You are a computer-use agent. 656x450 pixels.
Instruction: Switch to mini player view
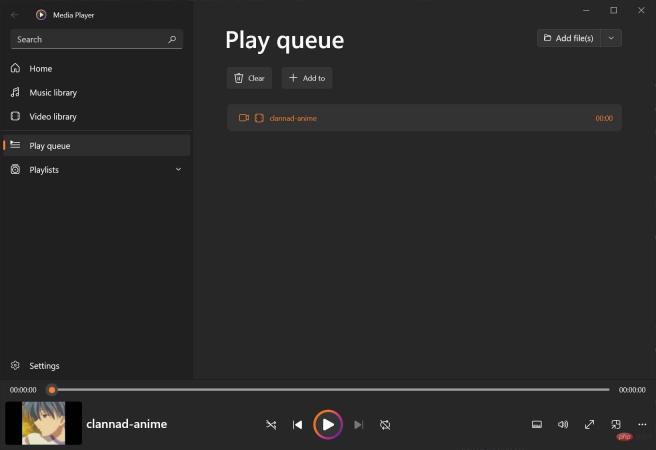[616, 425]
